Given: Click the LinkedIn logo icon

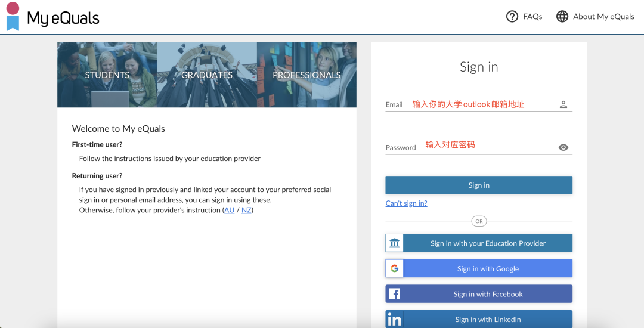Looking at the screenshot, I should [x=395, y=320].
